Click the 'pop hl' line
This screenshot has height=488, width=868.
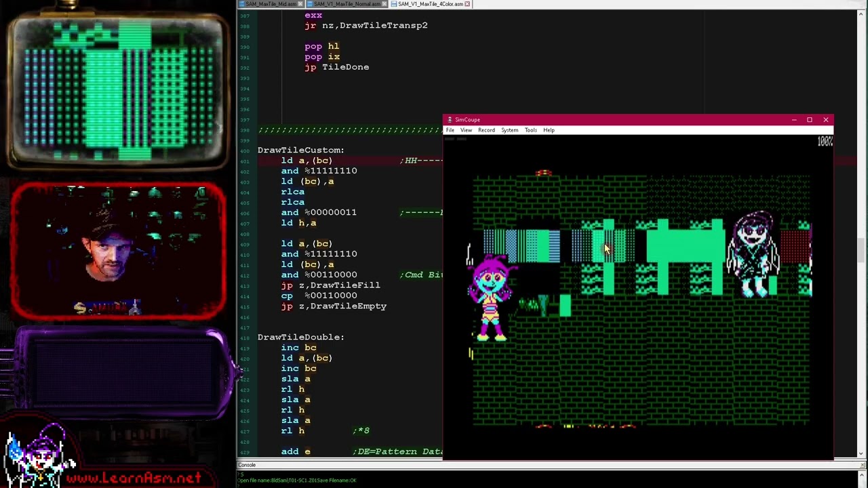321,46
